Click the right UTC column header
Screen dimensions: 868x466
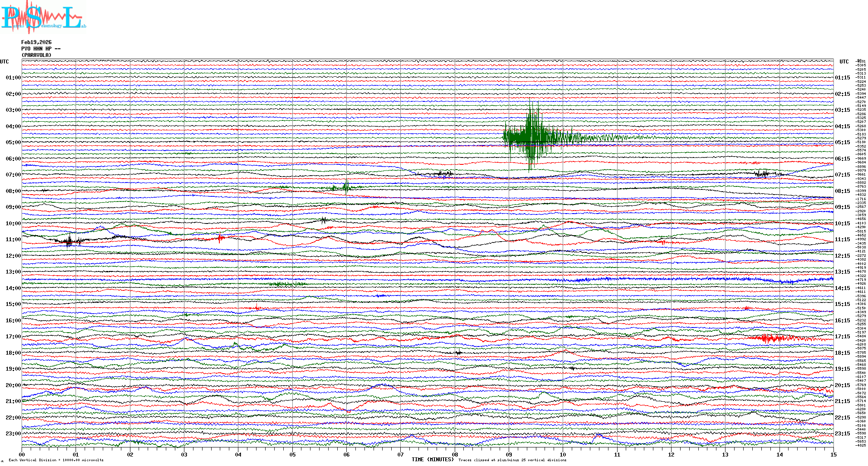pyautogui.click(x=844, y=62)
